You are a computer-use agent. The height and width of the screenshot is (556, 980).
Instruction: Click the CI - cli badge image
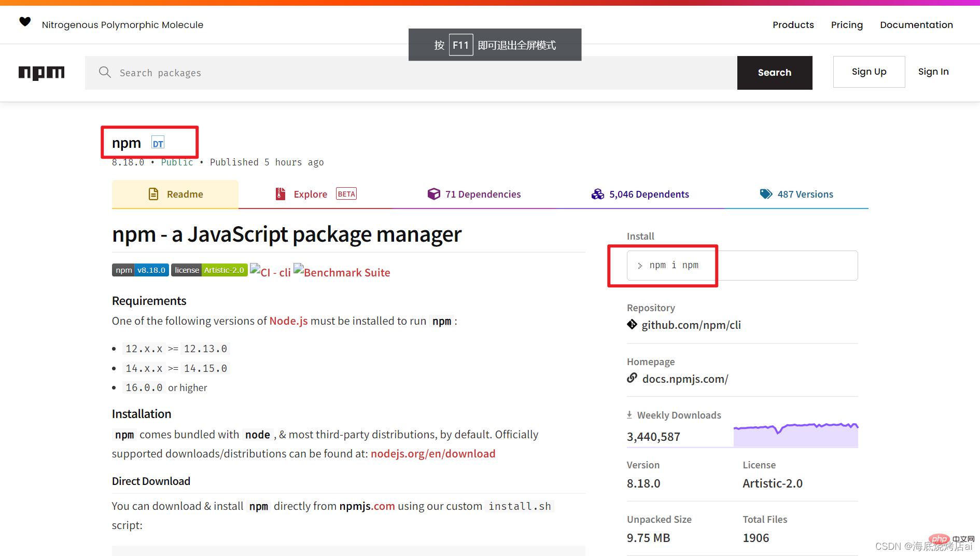point(270,272)
